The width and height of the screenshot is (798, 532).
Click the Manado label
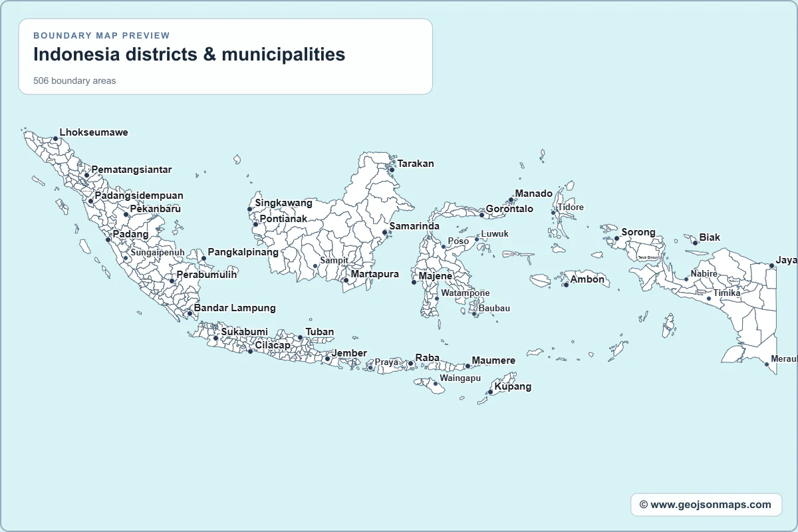534,194
